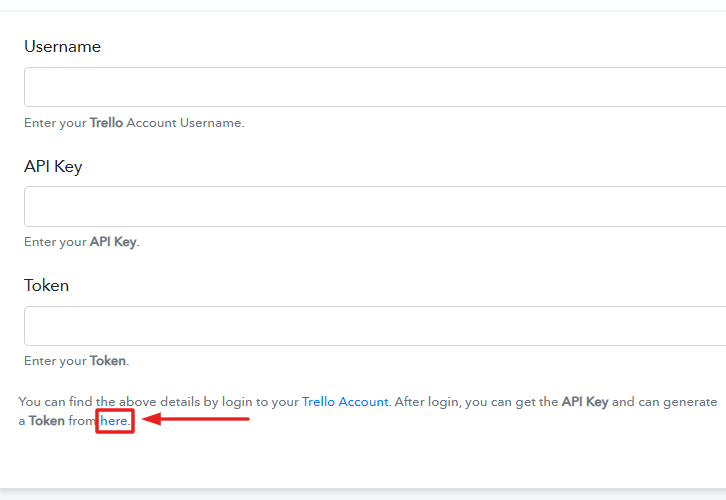Click the 'Enter your Token' hint text
Screen dimensions: 726x500
76,361
